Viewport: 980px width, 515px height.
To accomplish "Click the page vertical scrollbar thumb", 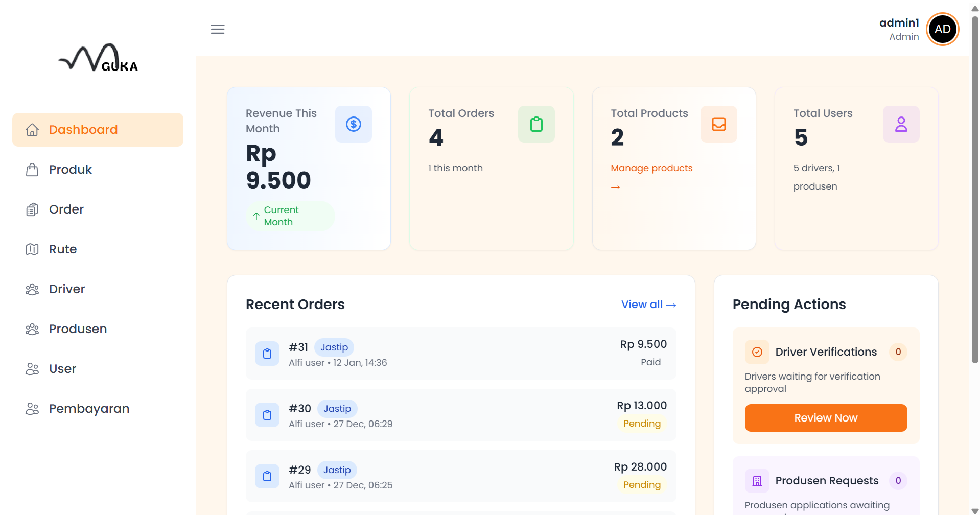I will coord(975,189).
